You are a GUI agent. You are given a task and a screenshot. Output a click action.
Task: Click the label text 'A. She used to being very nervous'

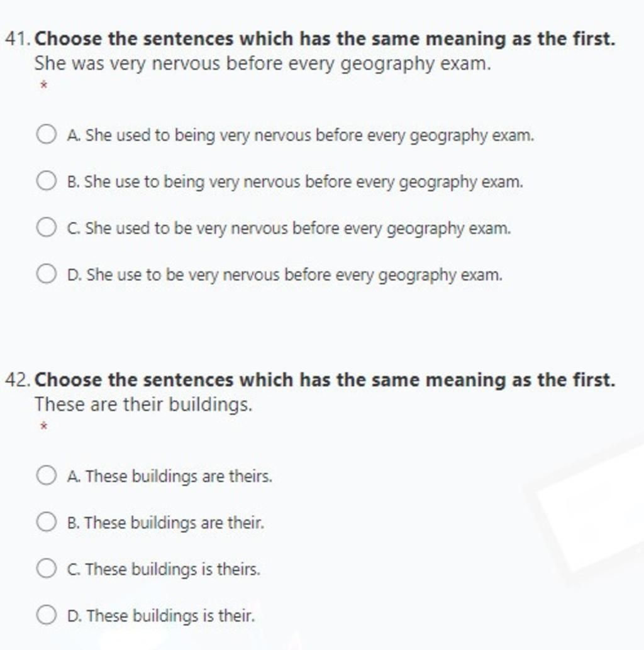click(301, 136)
